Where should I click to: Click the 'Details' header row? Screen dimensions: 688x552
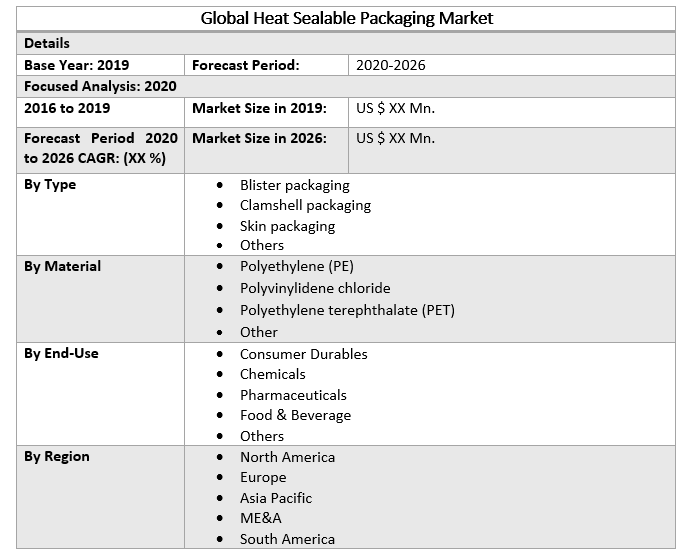[x=47, y=44]
